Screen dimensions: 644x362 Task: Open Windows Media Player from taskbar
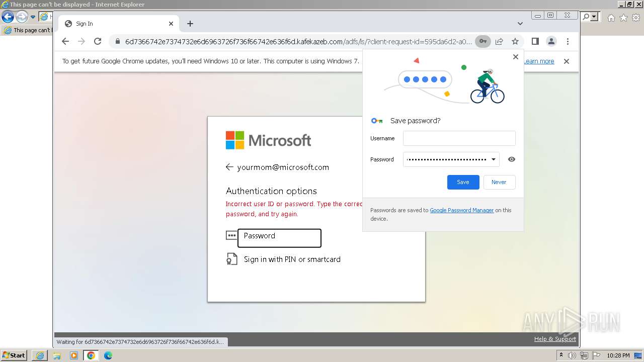tap(74, 355)
